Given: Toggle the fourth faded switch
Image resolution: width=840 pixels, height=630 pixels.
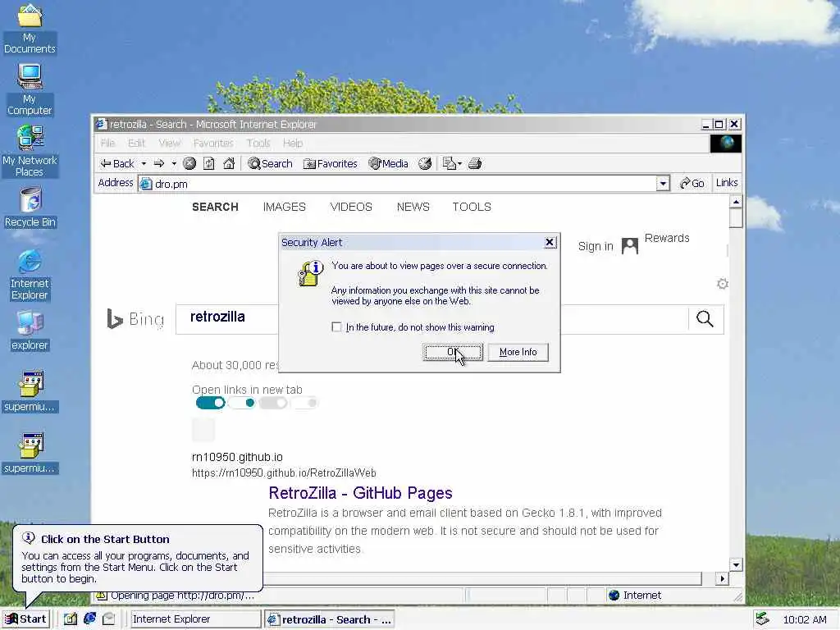Looking at the screenshot, I should (304, 403).
